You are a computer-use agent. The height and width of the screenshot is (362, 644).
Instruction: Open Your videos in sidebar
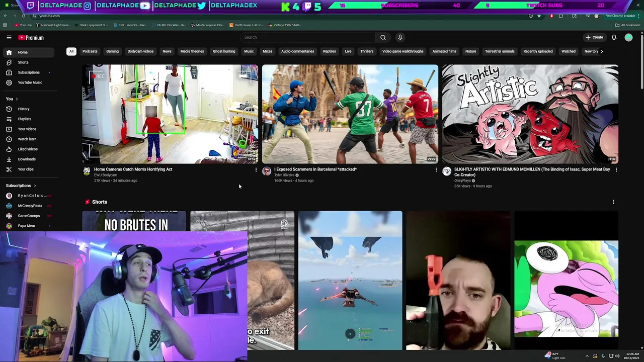point(28,129)
